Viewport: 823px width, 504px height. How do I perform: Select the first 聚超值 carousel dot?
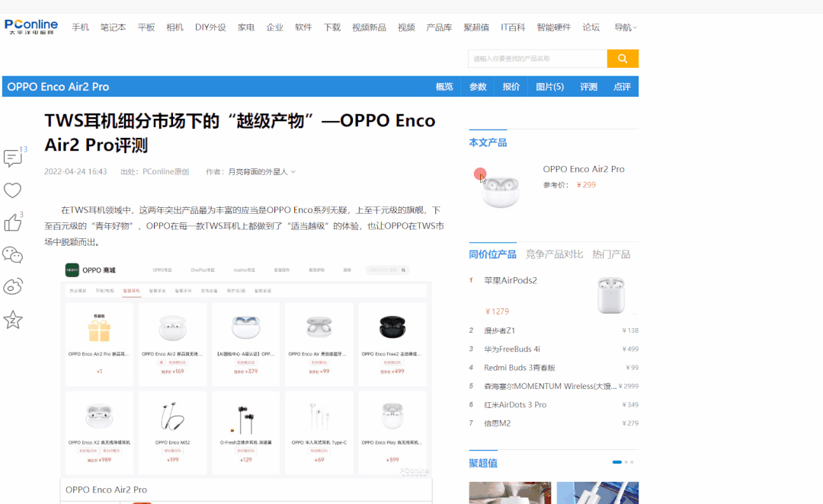(x=617, y=462)
